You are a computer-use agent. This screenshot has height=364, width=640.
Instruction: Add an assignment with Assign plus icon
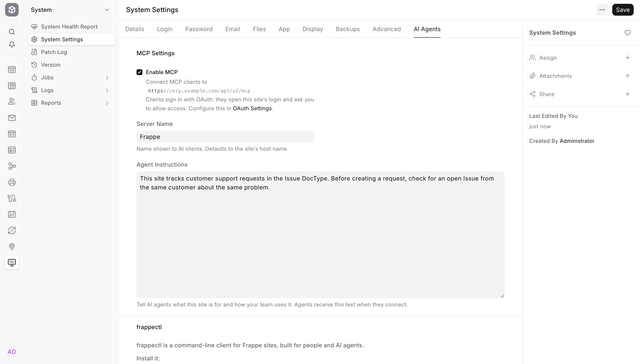coord(628,58)
